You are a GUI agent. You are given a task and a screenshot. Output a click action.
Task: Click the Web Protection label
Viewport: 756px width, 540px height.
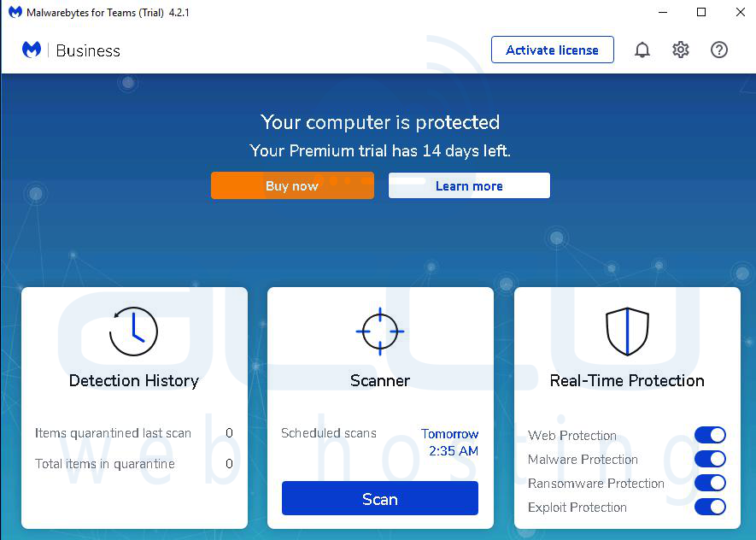(572, 436)
